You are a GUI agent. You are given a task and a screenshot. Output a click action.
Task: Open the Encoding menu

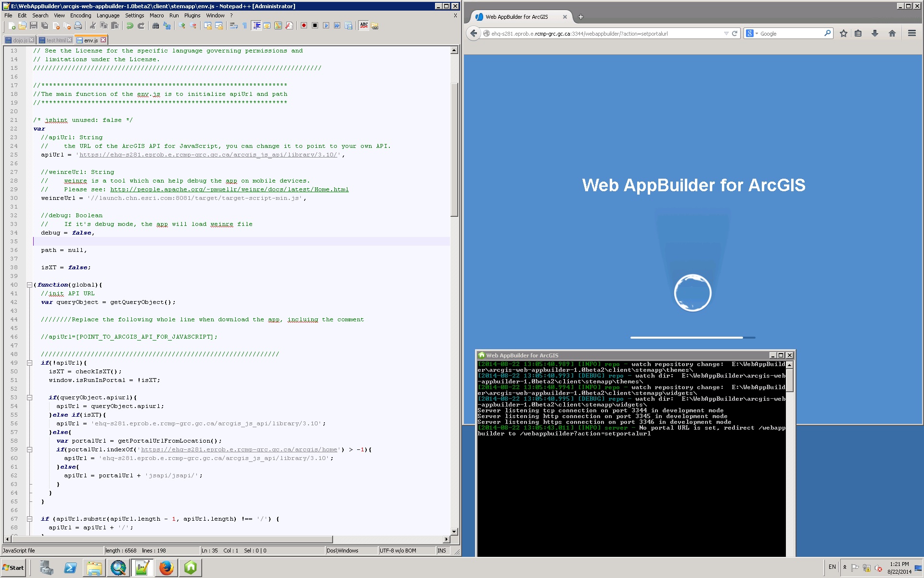pyautogui.click(x=80, y=15)
